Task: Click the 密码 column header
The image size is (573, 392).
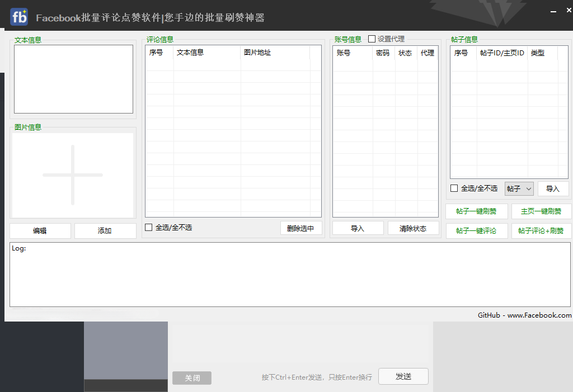Action: [x=383, y=53]
